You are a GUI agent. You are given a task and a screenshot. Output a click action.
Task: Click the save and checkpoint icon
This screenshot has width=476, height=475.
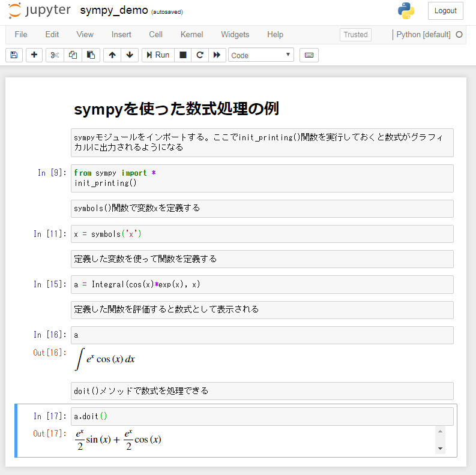click(x=14, y=55)
